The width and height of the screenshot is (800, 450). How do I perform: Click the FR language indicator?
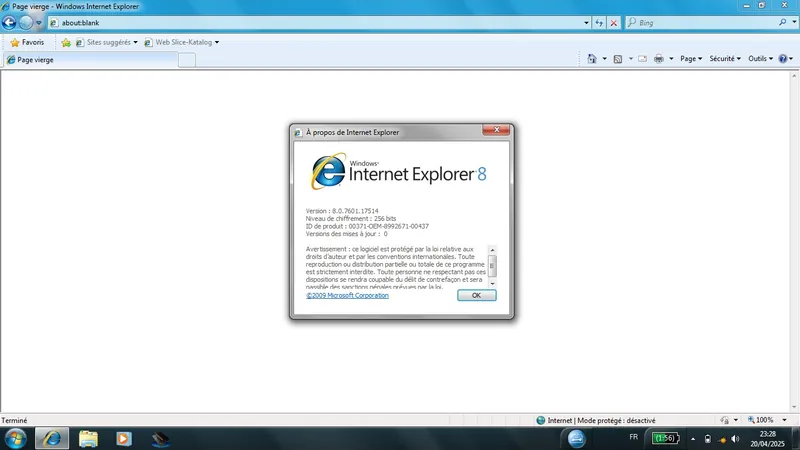tap(633, 437)
